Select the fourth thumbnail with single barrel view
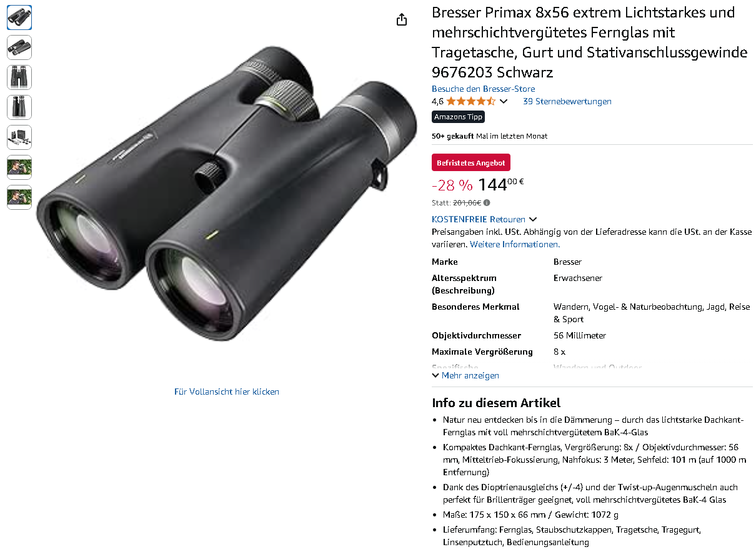Image resolution: width=756 pixels, height=552 pixels. click(19, 107)
